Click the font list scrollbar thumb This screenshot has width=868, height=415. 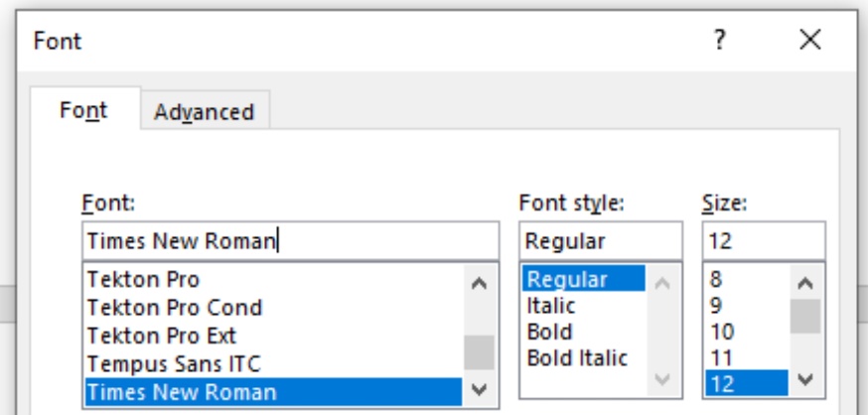[479, 351]
